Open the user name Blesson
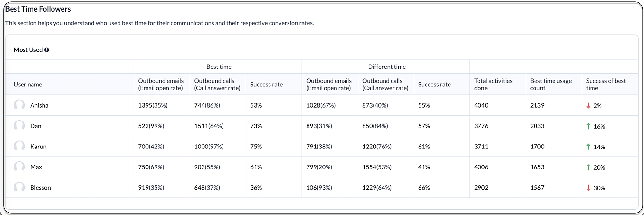This screenshot has height=215, width=644. [41, 188]
